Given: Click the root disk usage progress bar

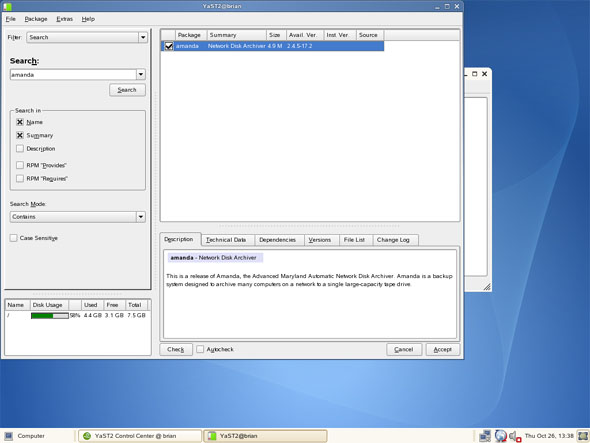Looking at the screenshot, I should pos(50,315).
